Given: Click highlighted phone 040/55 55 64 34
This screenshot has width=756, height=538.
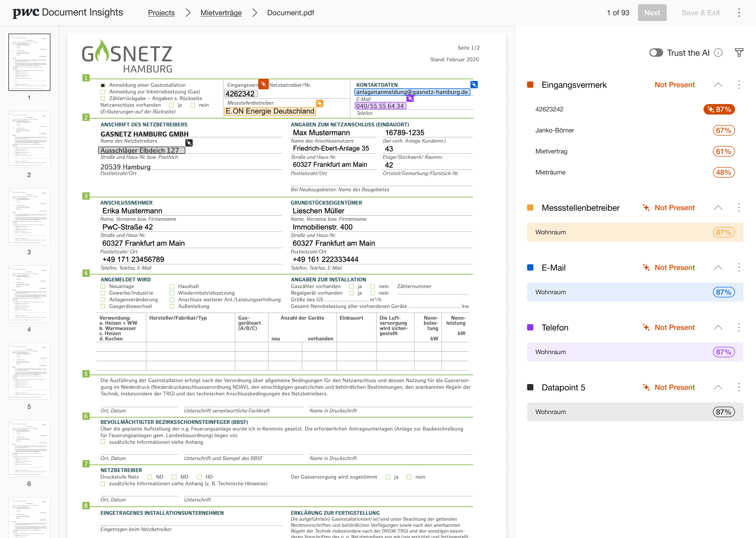Looking at the screenshot, I should click(380, 106).
